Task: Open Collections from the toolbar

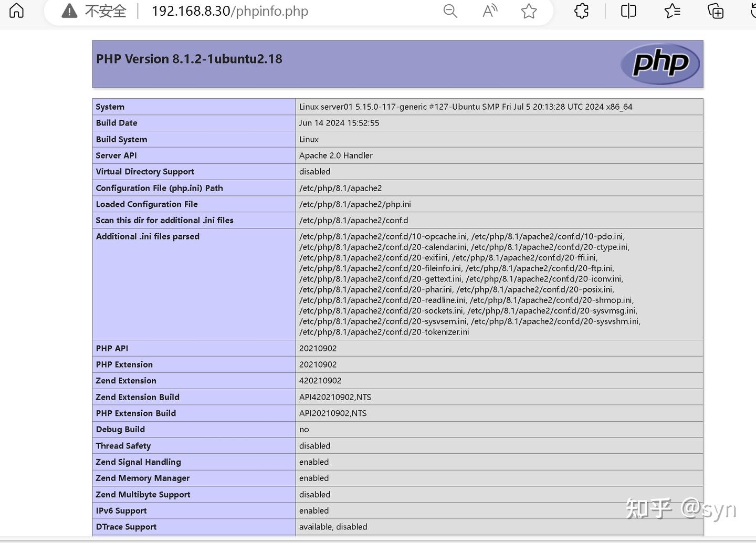Action: click(x=715, y=11)
